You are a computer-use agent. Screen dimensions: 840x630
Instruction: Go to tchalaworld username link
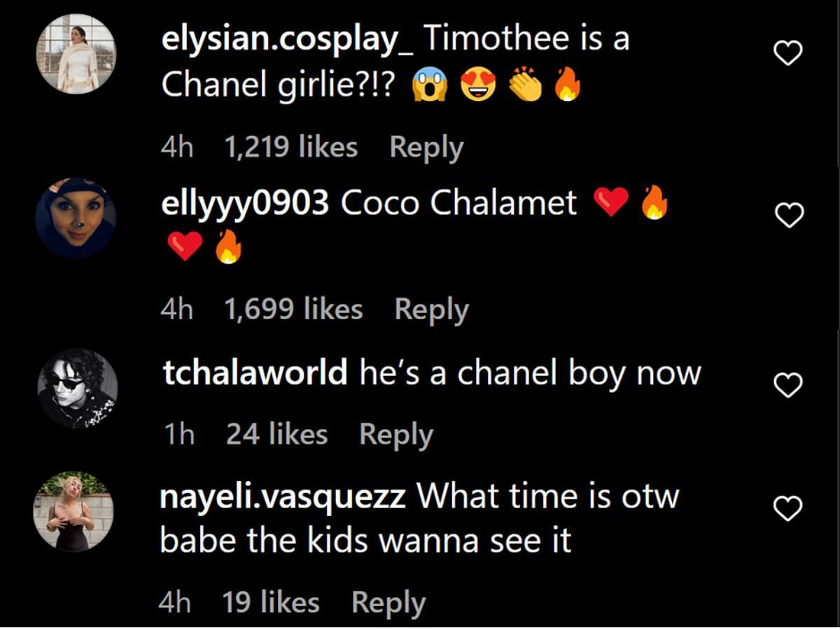255,373
